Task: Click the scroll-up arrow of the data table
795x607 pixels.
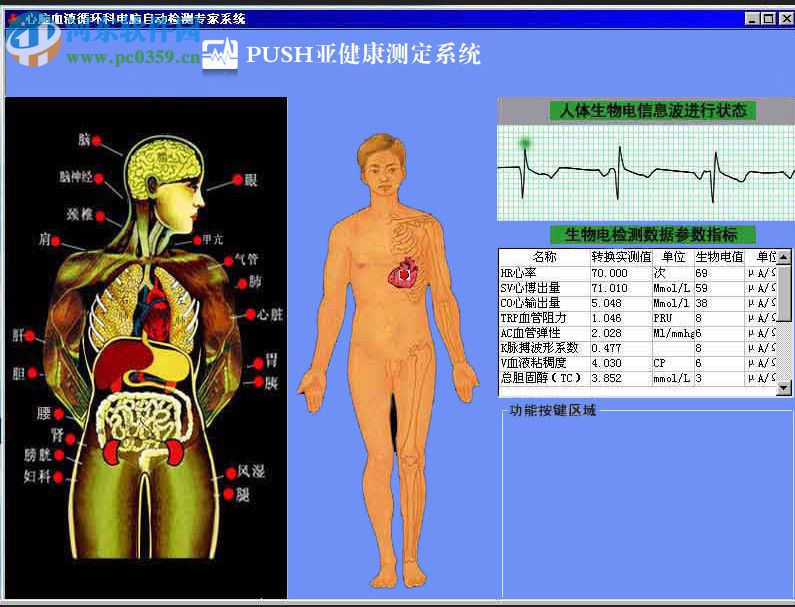Action: tap(783, 257)
